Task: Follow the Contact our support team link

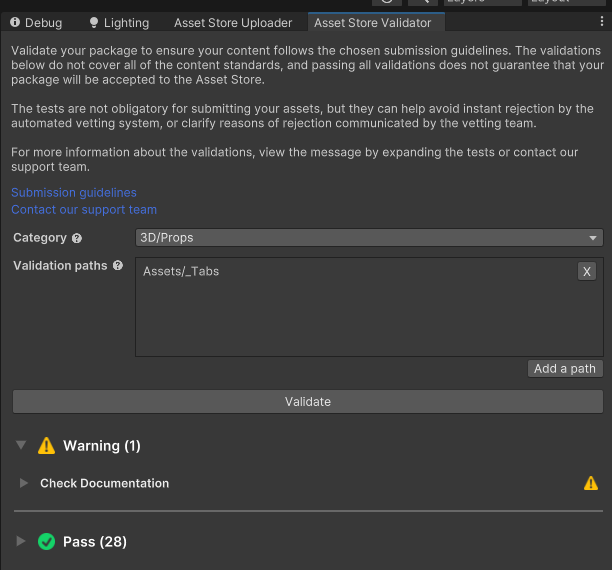Action: coord(84,210)
